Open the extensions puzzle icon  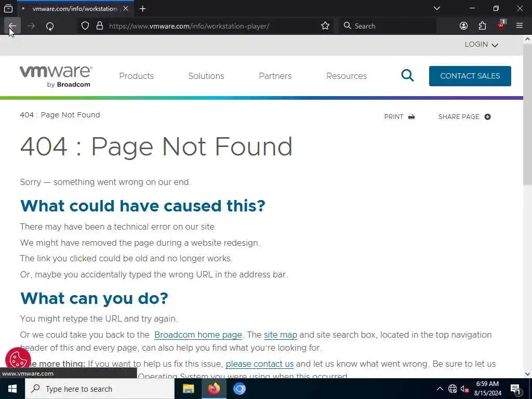pyautogui.click(x=482, y=26)
